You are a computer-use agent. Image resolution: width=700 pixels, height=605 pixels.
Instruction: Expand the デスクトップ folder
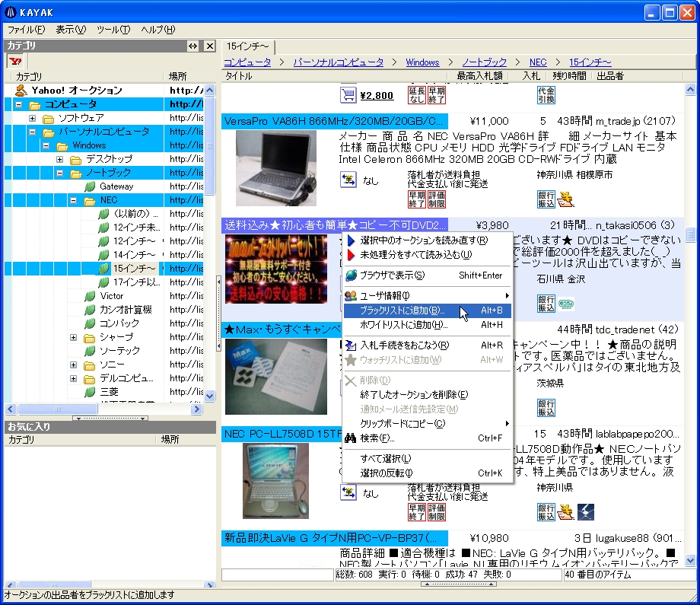click(60, 159)
